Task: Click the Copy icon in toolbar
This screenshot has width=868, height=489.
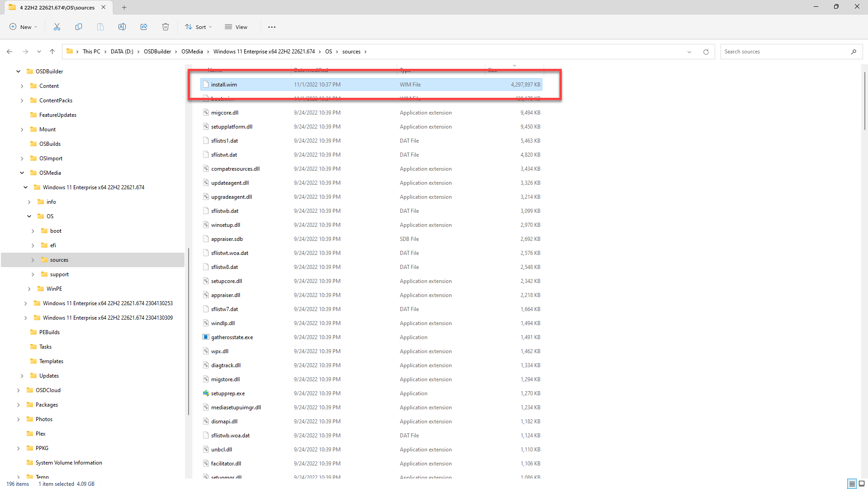Action: [x=79, y=27]
